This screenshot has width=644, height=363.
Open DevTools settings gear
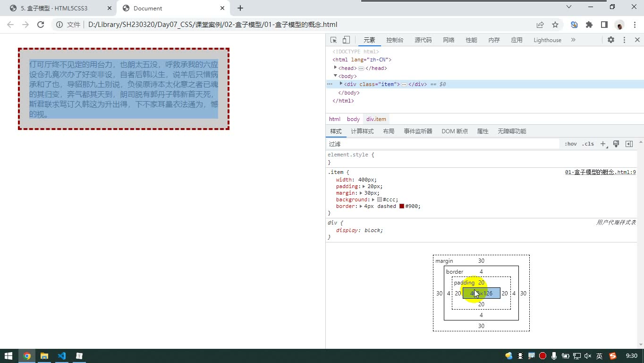click(611, 40)
